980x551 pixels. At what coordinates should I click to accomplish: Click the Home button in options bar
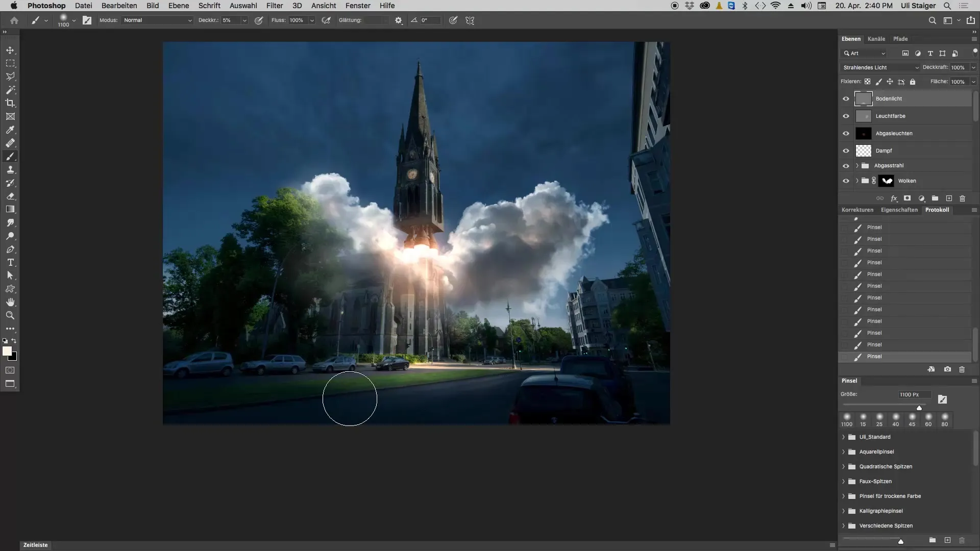coord(14,20)
